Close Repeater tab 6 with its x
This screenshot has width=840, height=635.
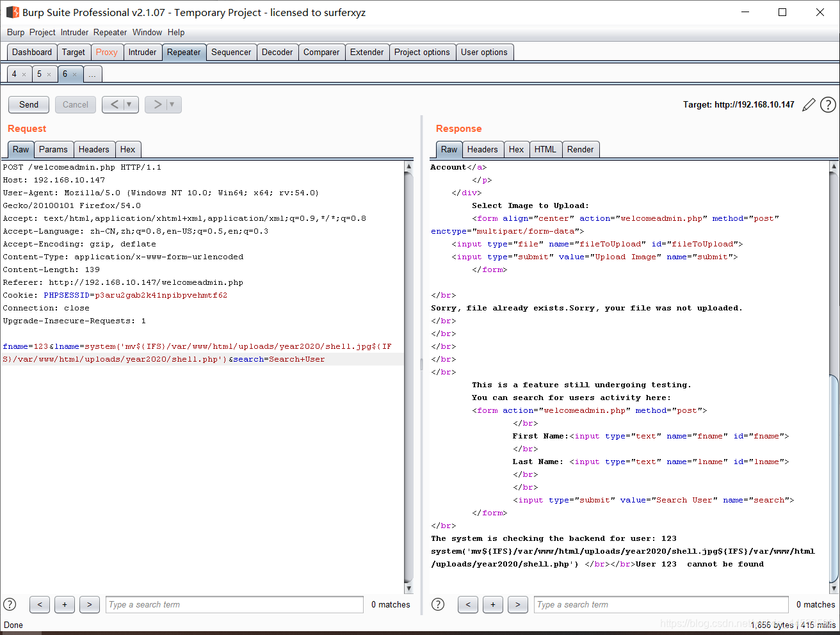74,75
